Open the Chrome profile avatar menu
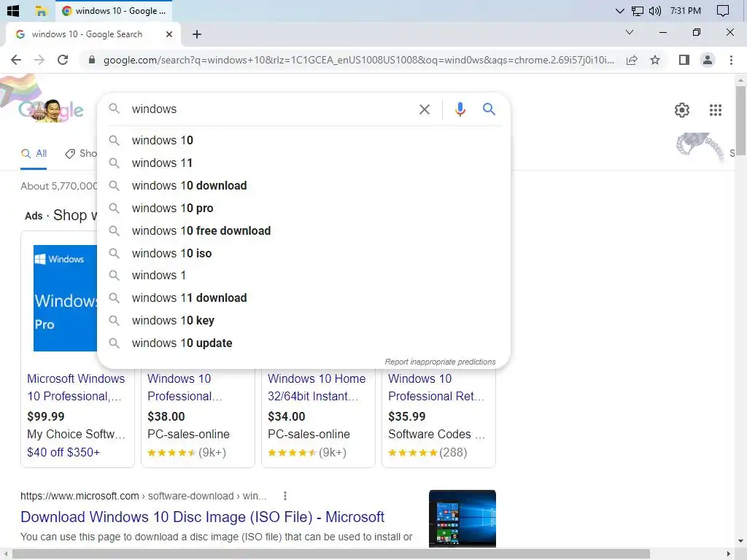The image size is (747, 560). (708, 60)
